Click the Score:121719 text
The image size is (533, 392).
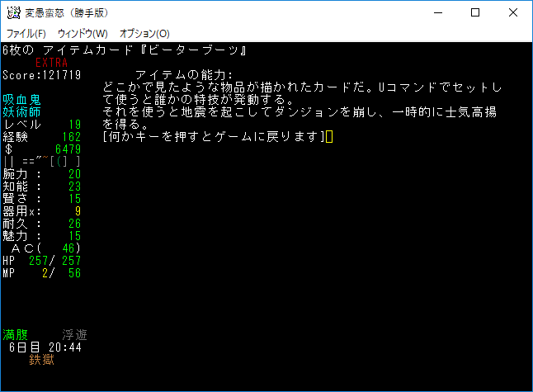pyautogui.click(x=42, y=75)
